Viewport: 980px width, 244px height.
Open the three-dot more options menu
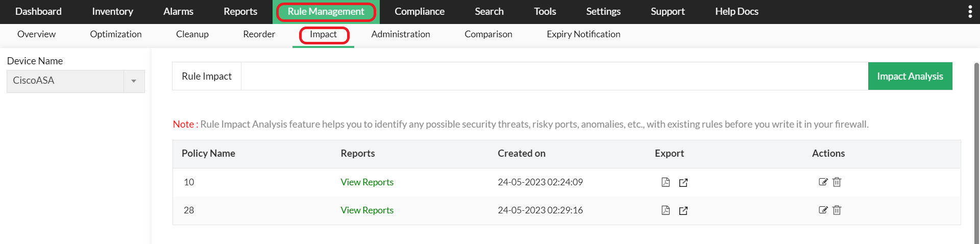pyautogui.click(x=970, y=12)
